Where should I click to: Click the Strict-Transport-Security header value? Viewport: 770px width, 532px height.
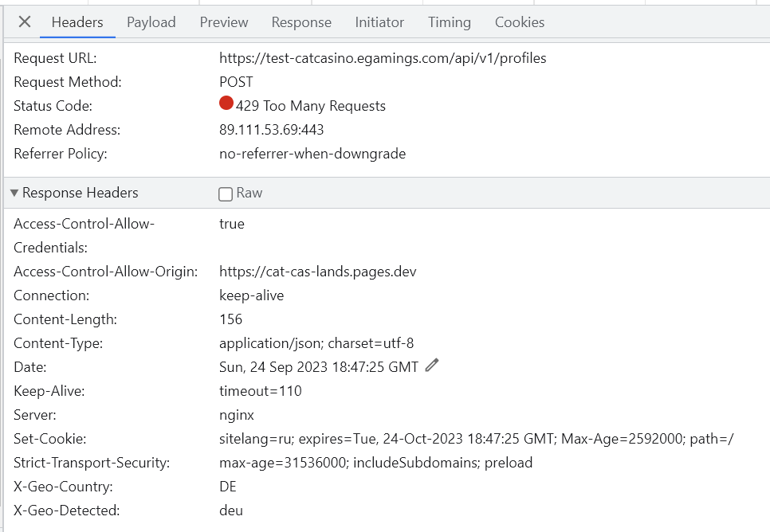pos(375,463)
